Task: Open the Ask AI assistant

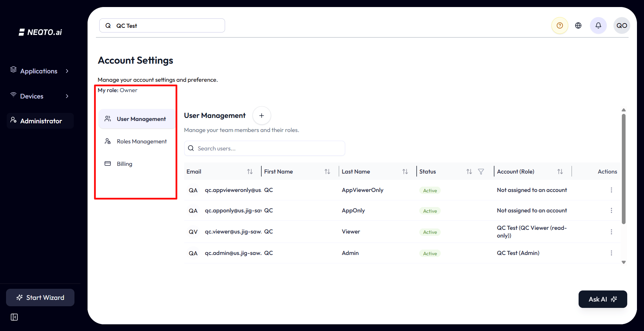Action: pyautogui.click(x=603, y=299)
